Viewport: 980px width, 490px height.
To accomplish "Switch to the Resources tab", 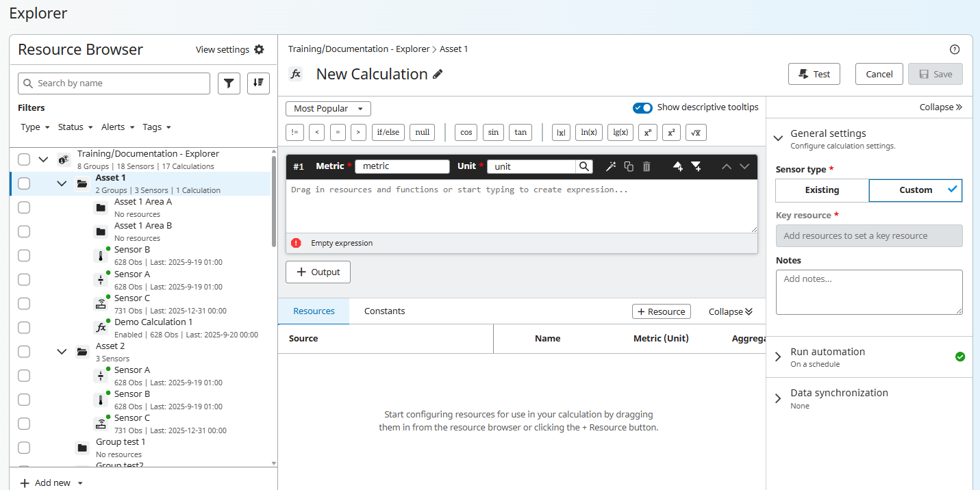I will (x=314, y=311).
